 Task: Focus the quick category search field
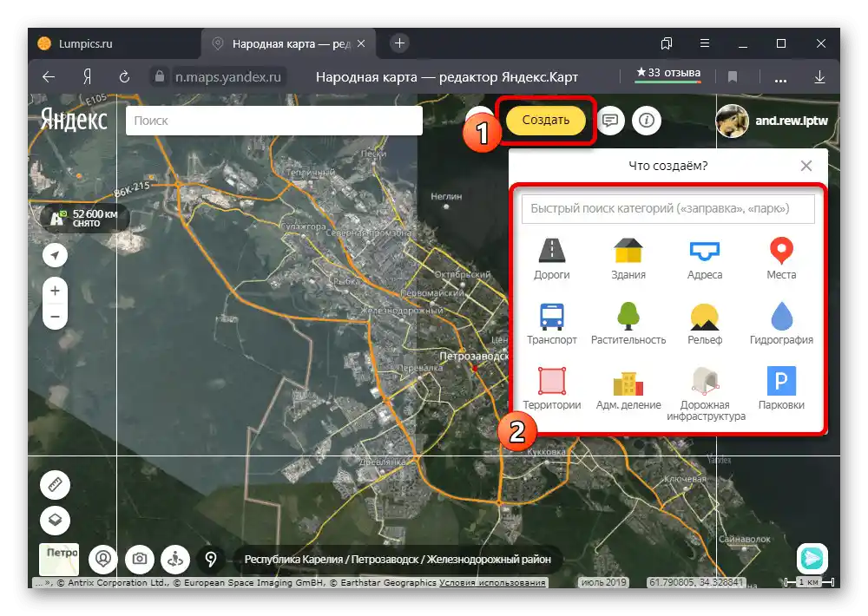point(667,208)
